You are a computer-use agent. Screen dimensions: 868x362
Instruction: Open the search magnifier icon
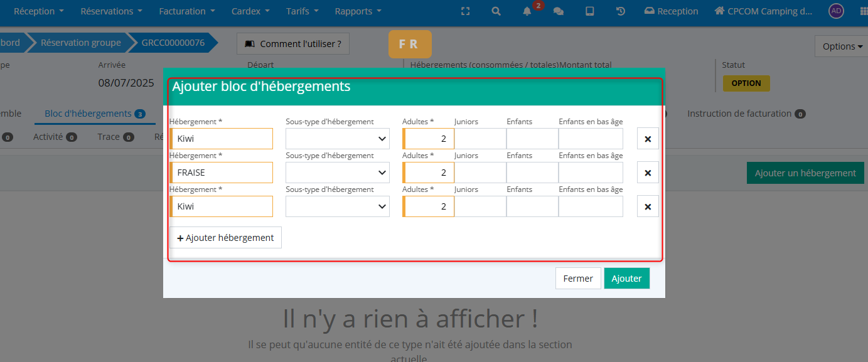(x=496, y=11)
